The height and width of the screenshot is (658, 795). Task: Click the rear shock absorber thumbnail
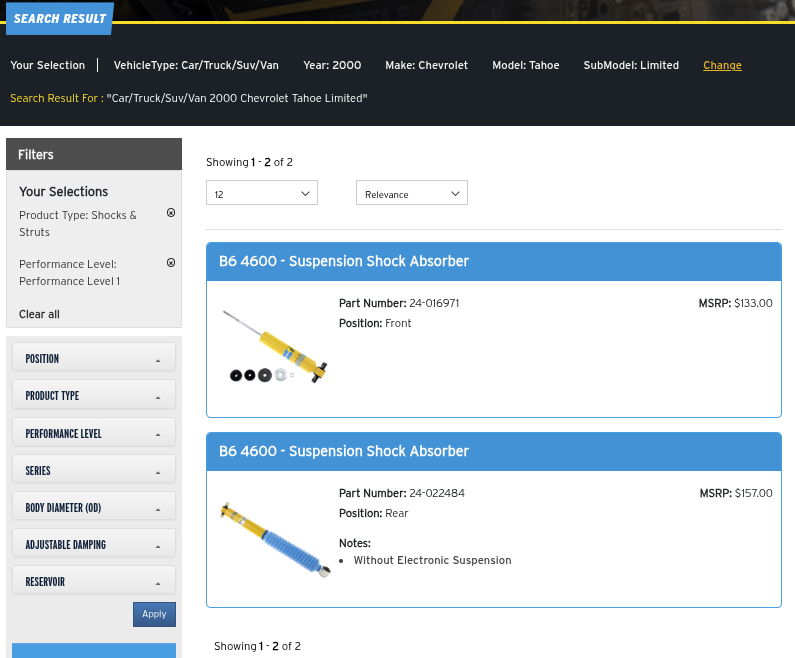(x=275, y=539)
